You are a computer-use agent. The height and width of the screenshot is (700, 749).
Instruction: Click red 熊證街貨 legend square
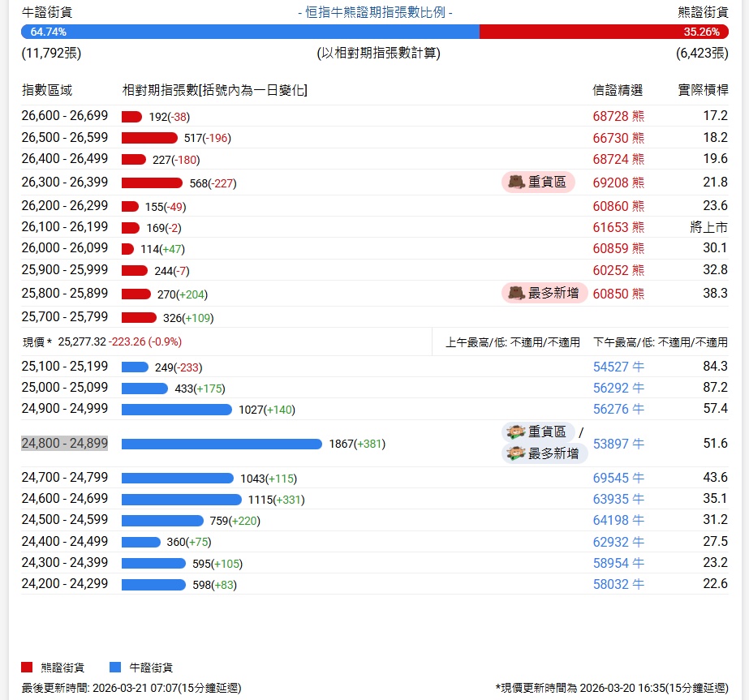coord(27,667)
